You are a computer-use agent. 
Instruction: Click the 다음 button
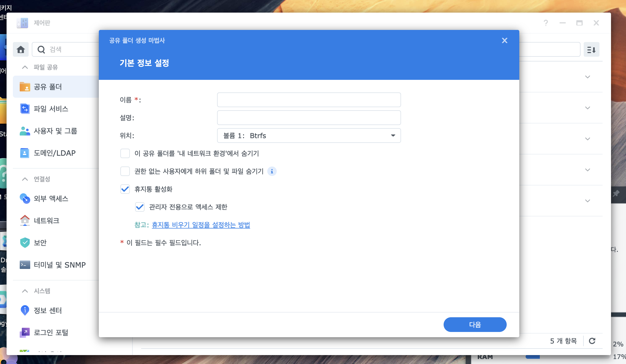click(x=475, y=325)
